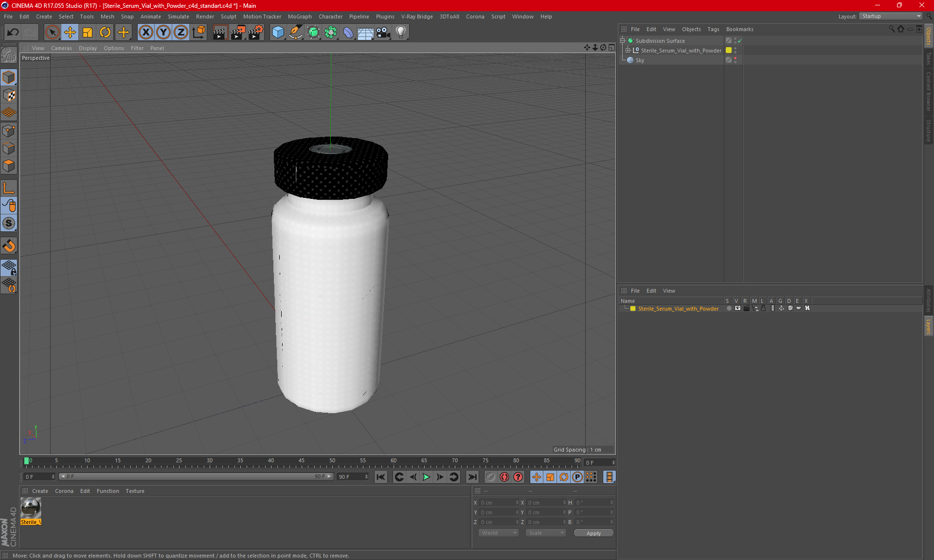
Task: Open viewport Cameras menu
Action: pos(61,48)
